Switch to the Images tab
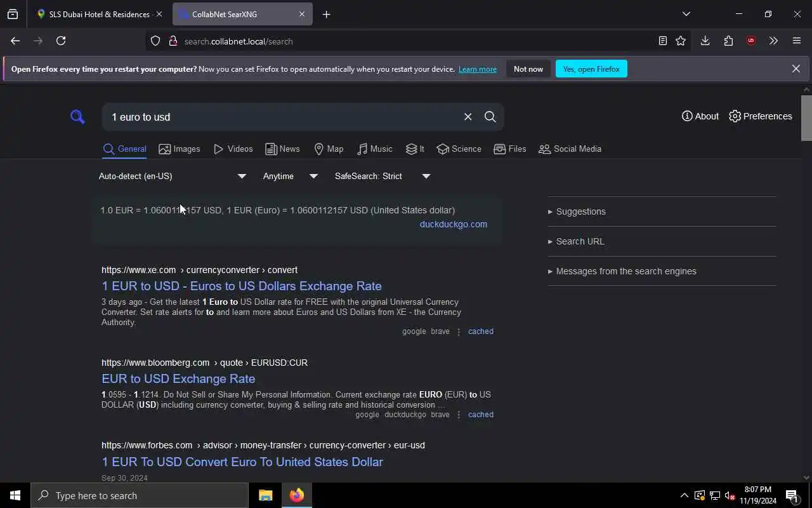The image size is (812, 508). [x=180, y=149]
